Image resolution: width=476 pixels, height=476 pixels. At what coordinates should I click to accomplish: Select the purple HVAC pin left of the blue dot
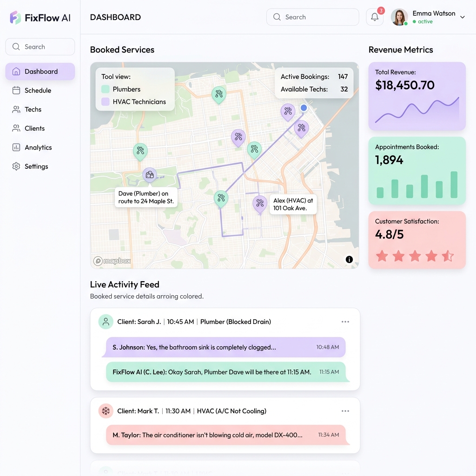(288, 112)
